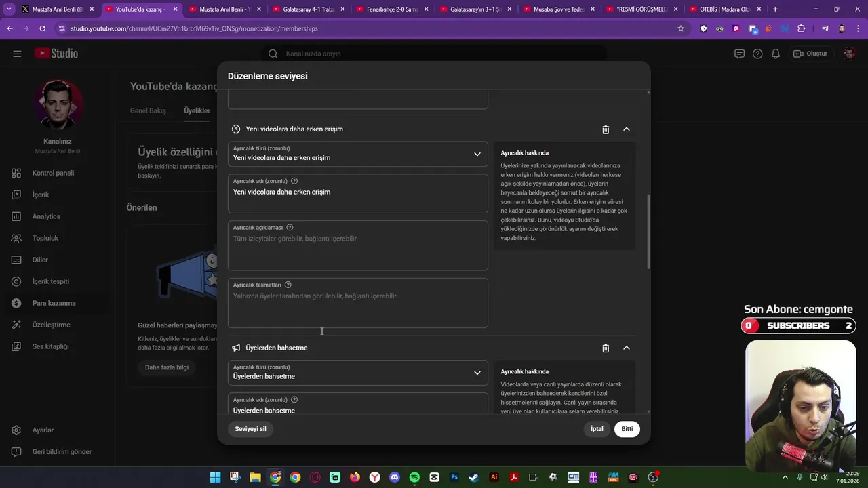Click the first 'Ayrıcalık adı' text field
This screenshot has height=488, width=868.
click(x=358, y=194)
